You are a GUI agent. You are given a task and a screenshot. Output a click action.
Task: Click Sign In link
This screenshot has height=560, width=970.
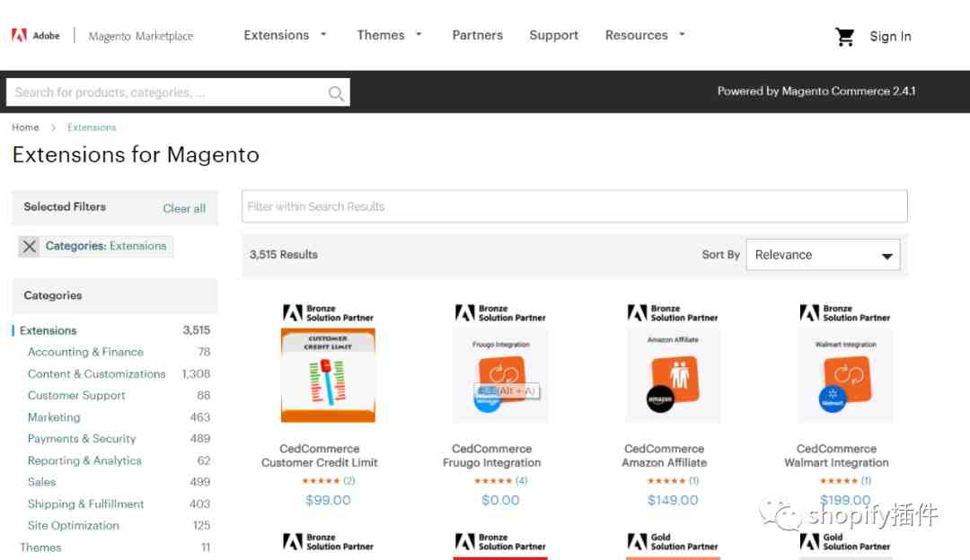[890, 37]
